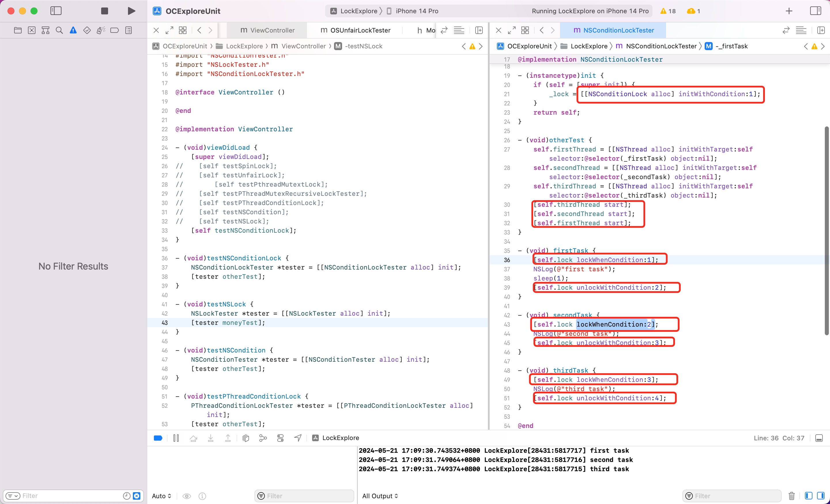
Task: Deactivate breakpoints toggle in debug bar
Action: (158, 438)
